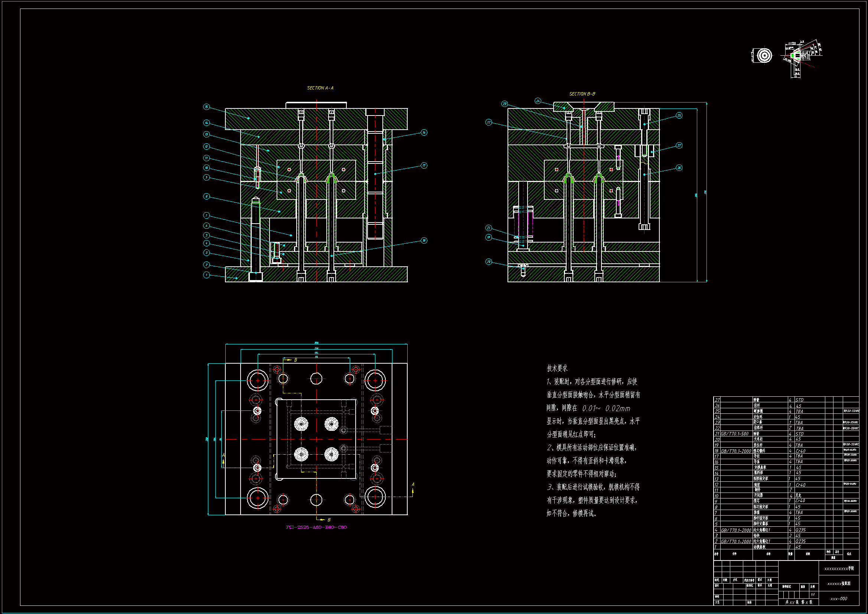
Task: Select the 0.01~0.02mm tolerance text
Action: 606,409
